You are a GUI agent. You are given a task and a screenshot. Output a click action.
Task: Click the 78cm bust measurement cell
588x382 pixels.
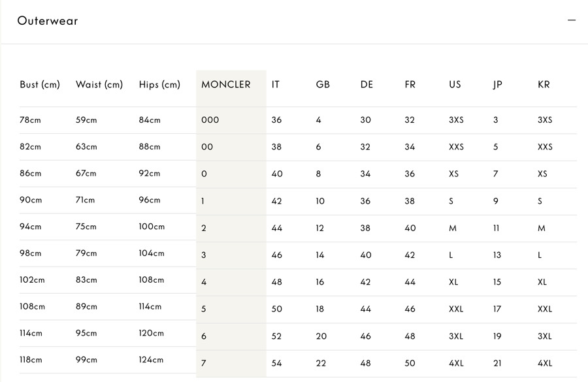click(x=30, y=120)
